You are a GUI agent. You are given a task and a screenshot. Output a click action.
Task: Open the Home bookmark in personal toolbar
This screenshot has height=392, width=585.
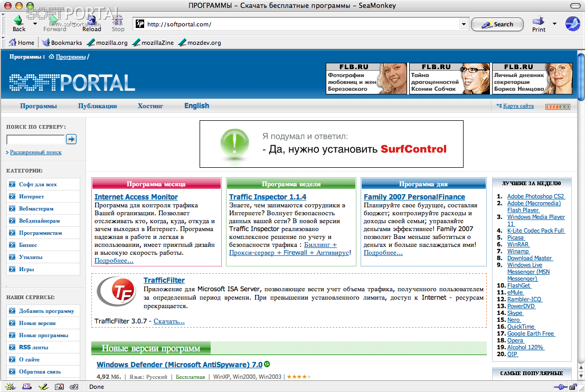pyautogui.click(x=22, y=43)
